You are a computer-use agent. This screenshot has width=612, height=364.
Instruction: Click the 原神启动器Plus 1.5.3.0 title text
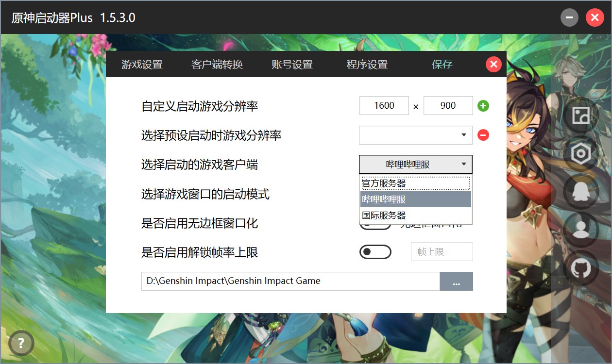point(73,18)
